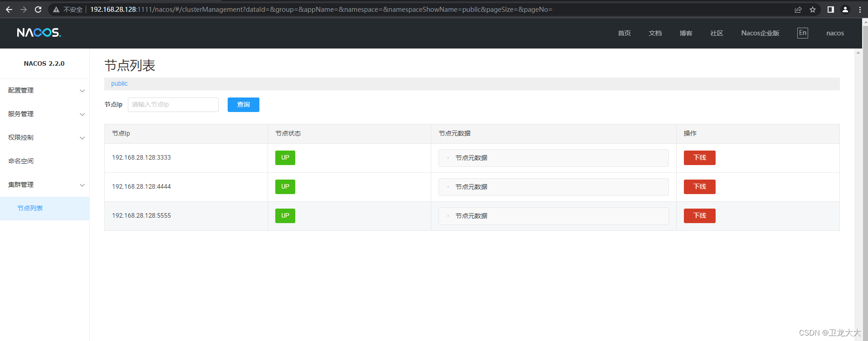Viewport: 868px width, 341px height.
Task: Expand 节点元数据 for 192.168.28.128:4444
Action: 553,187
